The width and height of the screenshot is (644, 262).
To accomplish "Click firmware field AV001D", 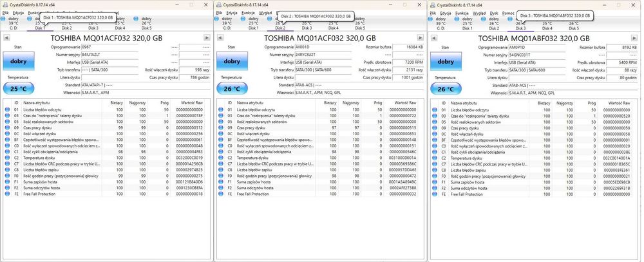I will tap(323, 47).
